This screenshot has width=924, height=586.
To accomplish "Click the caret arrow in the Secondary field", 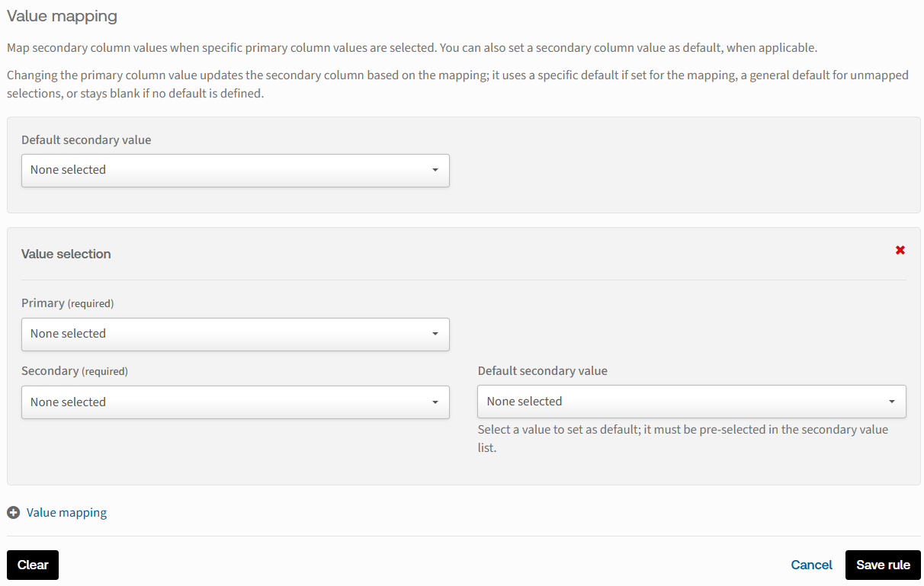I will pos(435,402).
